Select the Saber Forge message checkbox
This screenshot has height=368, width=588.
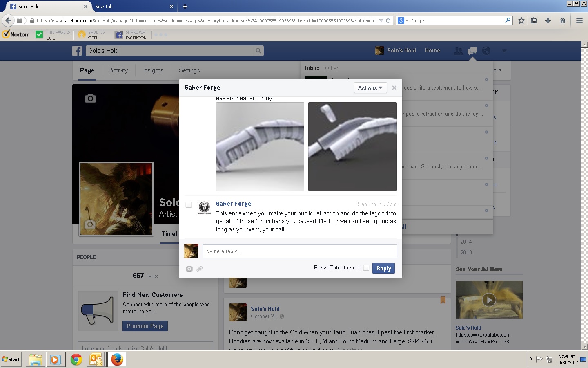189,204
